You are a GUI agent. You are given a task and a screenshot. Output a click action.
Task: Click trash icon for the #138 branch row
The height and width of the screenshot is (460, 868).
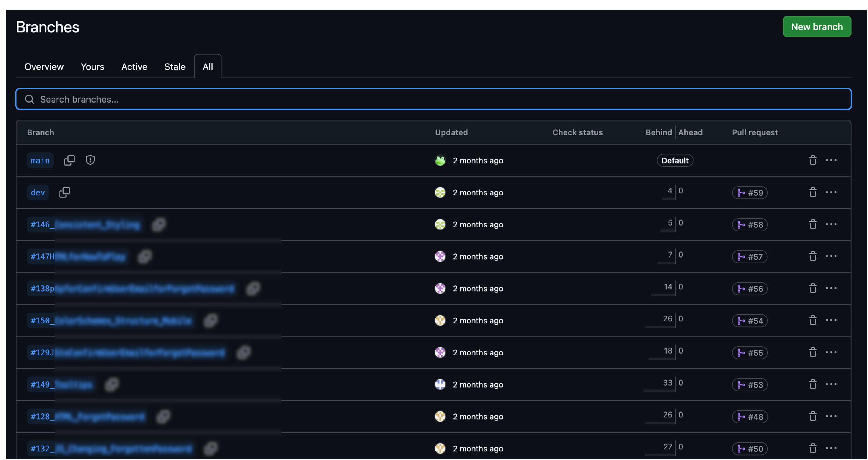tap(813, 288)
